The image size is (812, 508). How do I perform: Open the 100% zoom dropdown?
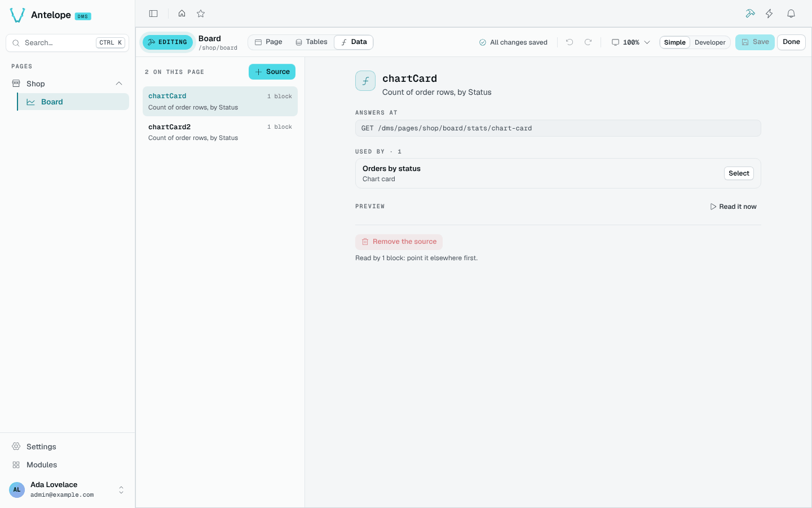tap(631, 42)
